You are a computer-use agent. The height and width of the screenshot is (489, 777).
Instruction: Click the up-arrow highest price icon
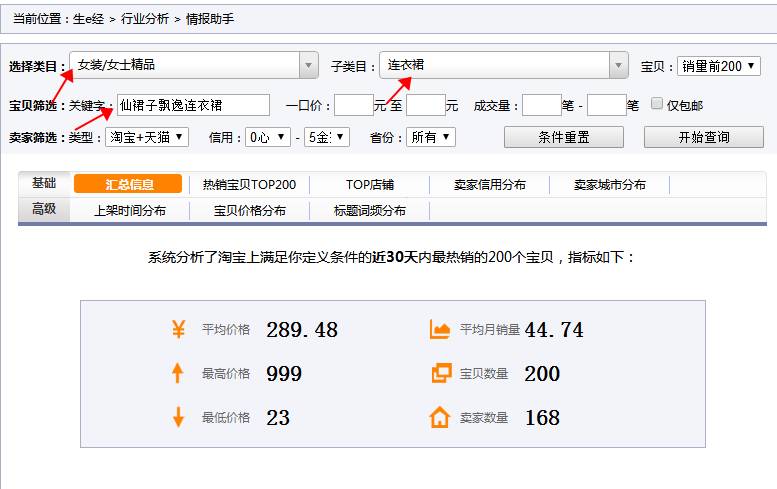[178, 373]
